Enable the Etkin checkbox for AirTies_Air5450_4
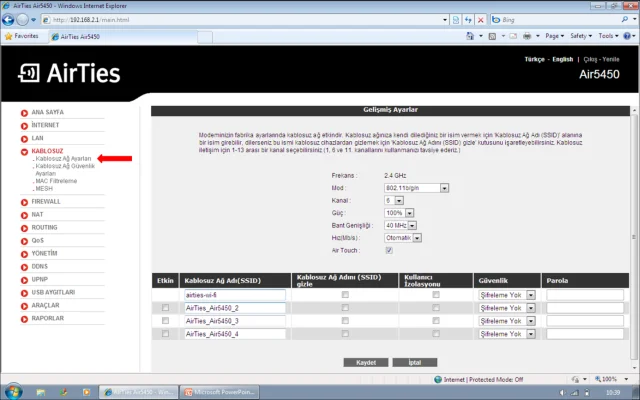 click(165, 333)
